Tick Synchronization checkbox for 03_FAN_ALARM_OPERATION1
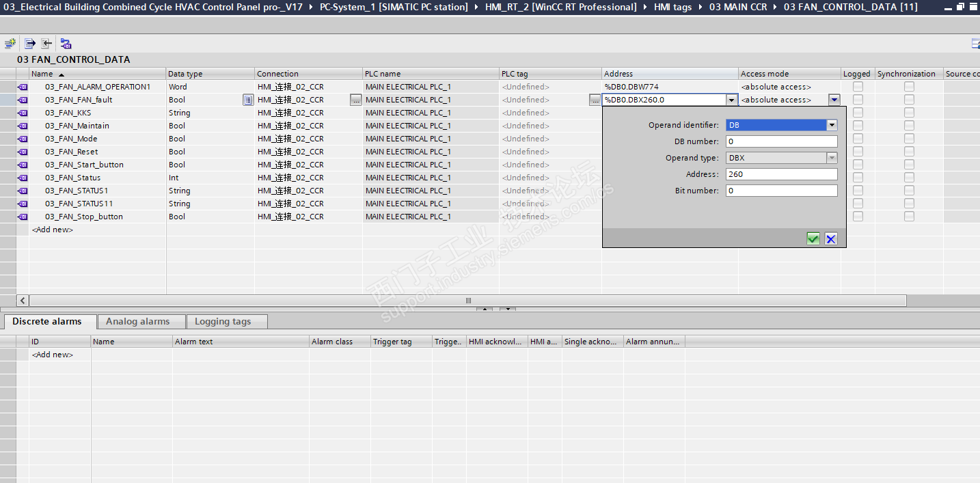Viewport: 980px width, 483px height. [909, 87]
